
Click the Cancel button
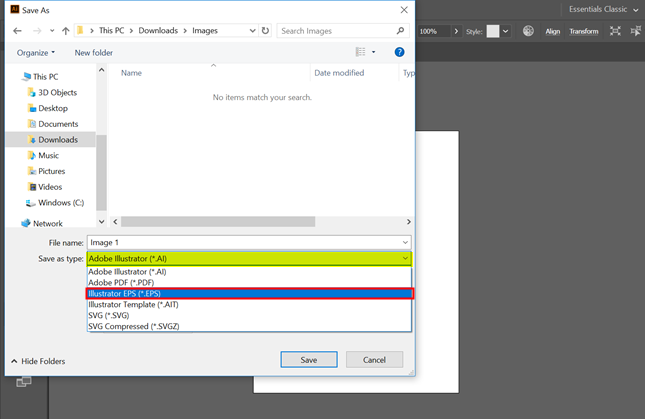click(374, 360)
